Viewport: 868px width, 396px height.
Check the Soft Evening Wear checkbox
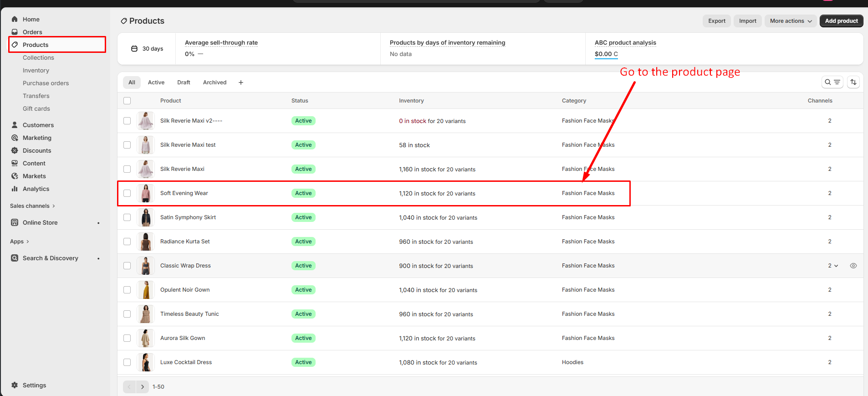tap(127, 193)
